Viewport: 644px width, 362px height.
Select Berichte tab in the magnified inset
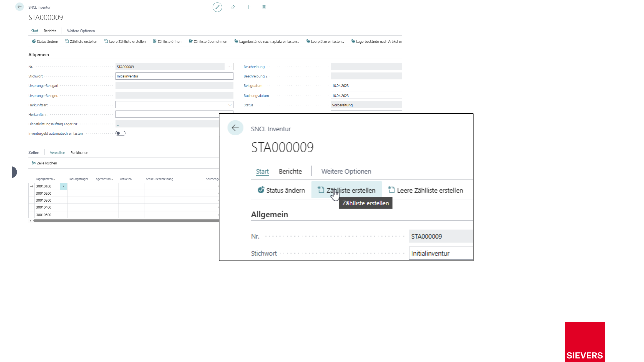point(290,171)
